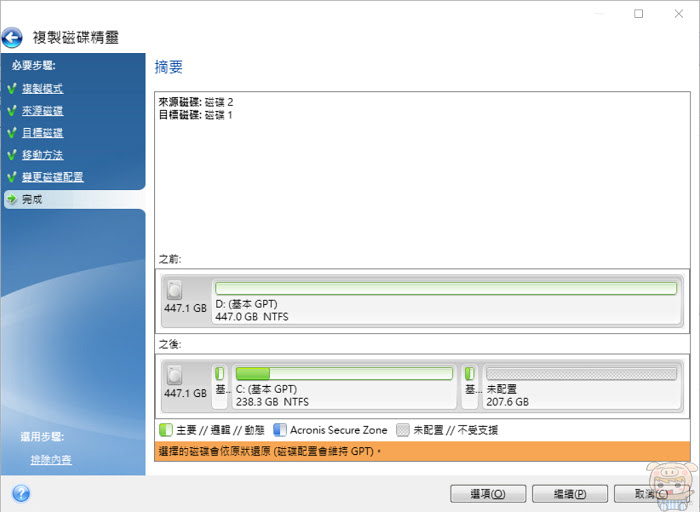700x512 pixels.
Task: Click the 來源磁碟: 磁碟 2 text
Action: [x=196, y=102]
